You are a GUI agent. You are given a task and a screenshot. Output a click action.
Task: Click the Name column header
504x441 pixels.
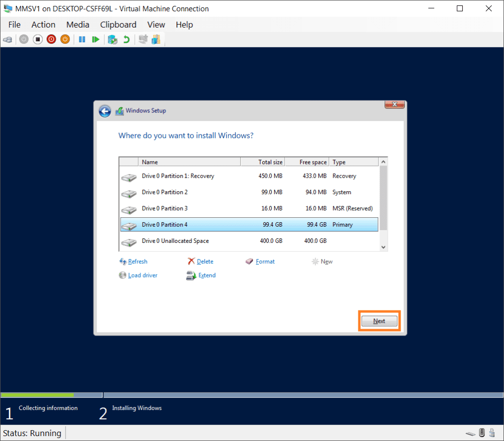click(189, 162)
